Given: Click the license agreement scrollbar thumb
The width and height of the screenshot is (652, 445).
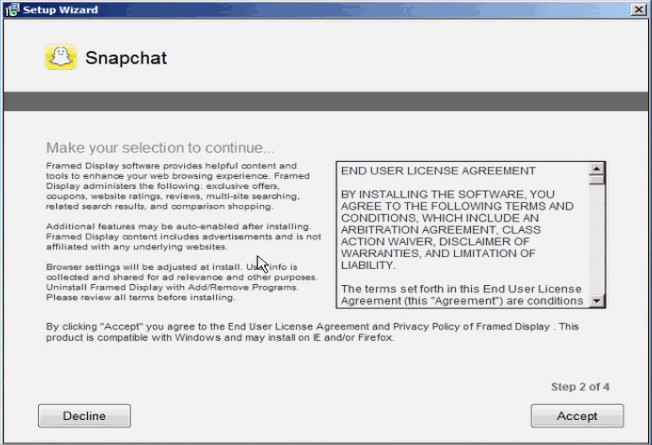Looking at the screenshot, I should [x=597, y=180].
